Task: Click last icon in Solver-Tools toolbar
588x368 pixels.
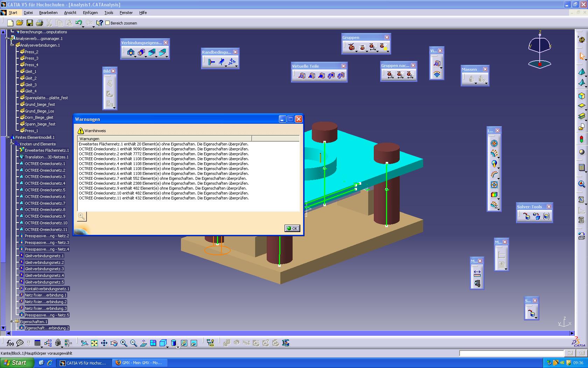Action: point(546,216)
